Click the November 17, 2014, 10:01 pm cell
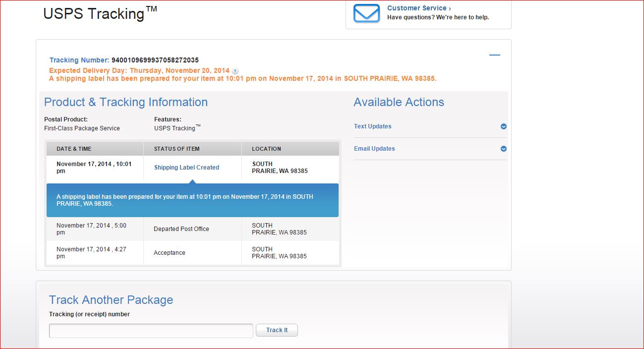This screenshot has width=644, height=349. click(95, 168)
